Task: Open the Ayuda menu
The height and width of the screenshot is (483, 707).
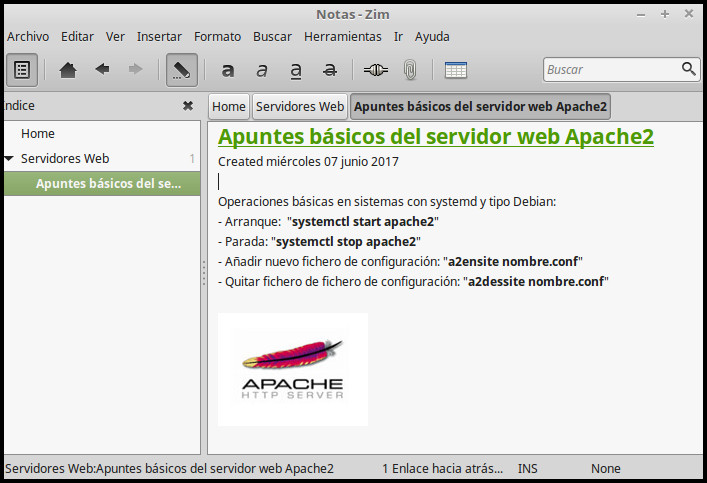Action: (432, 37)
